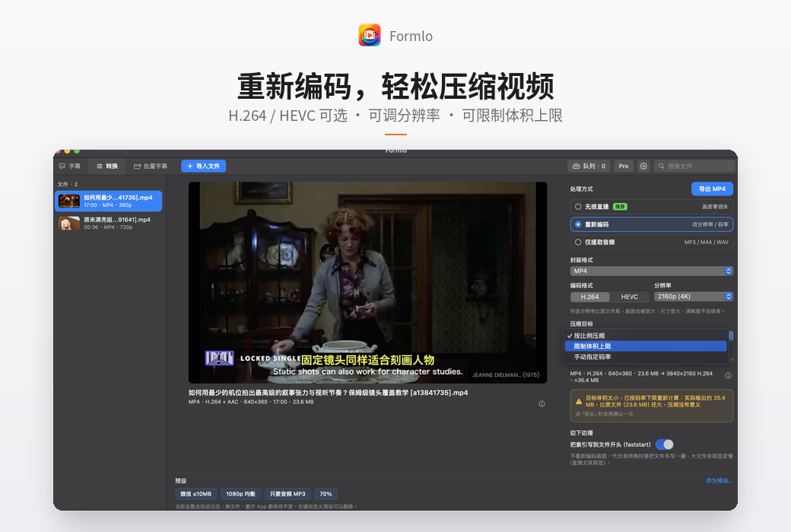Click the Pro badge button

coord(624,166)
